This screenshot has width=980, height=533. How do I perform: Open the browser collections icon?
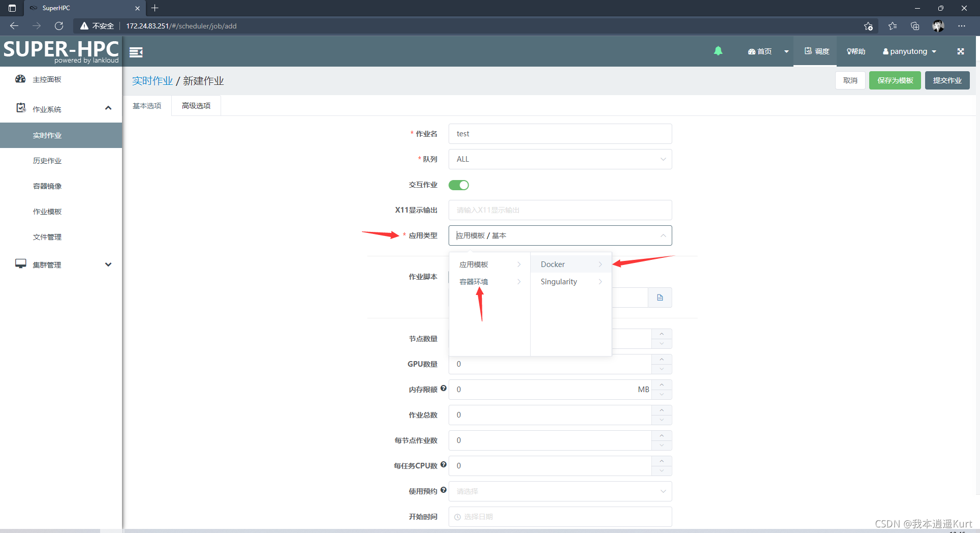(x=915, y=26)
